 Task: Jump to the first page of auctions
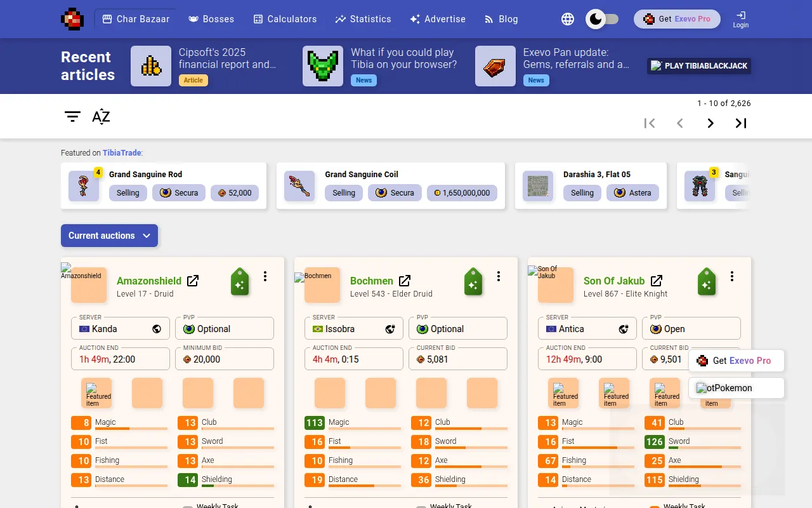[650, 123]
